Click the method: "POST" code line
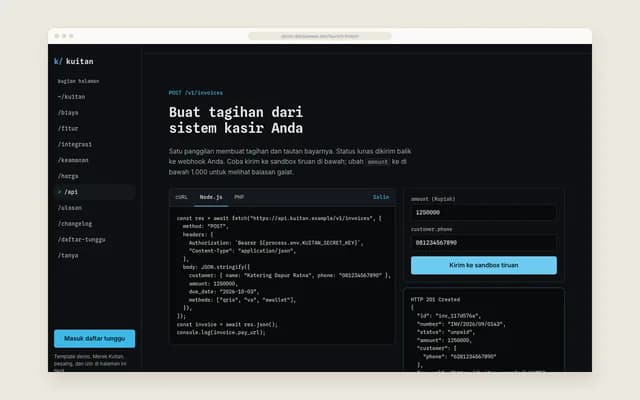The height and width of the screenshot is (400, 640). point(205,227)
